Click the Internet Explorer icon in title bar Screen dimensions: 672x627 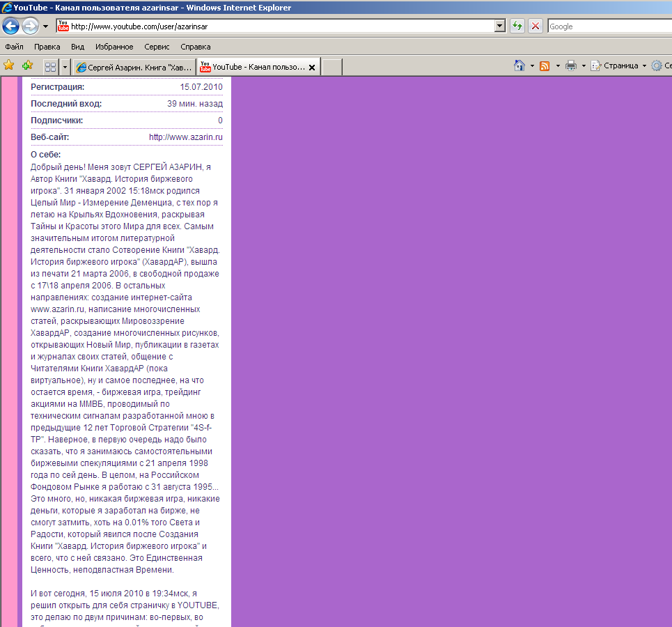coord(6,7)
